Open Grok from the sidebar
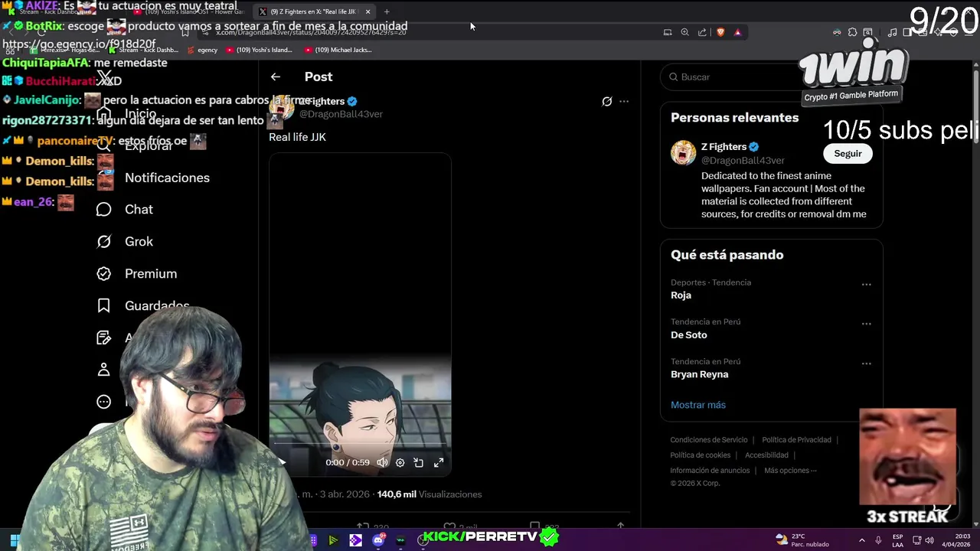The width and height of the screenshot is (980, 551). click(x=139, y=242)
